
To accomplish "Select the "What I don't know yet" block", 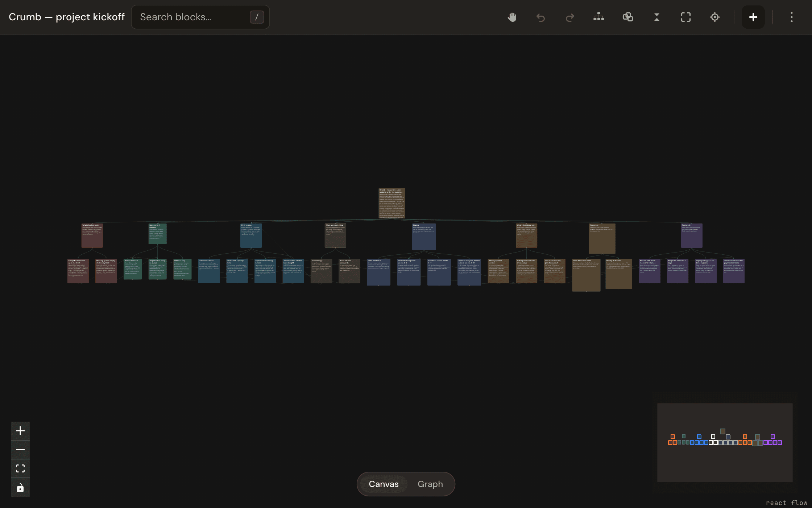I will pos(526,235).
